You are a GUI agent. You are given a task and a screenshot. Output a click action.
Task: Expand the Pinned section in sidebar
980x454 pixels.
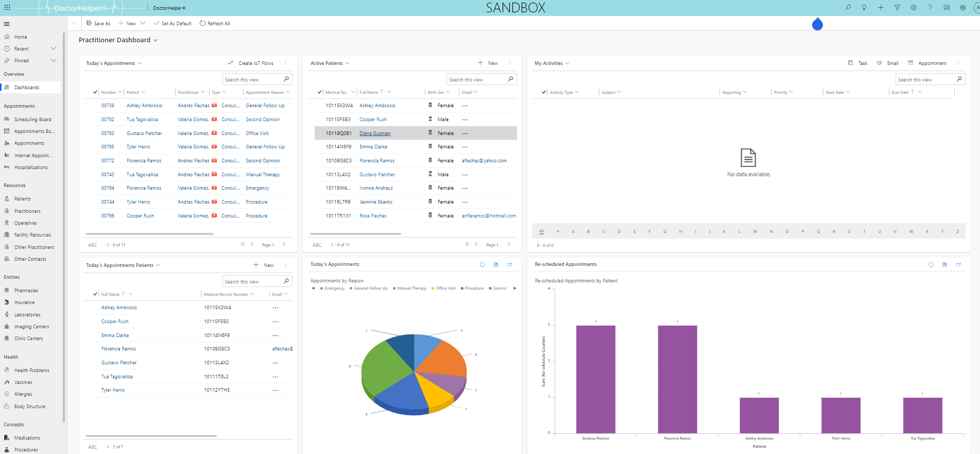point(53,60)
